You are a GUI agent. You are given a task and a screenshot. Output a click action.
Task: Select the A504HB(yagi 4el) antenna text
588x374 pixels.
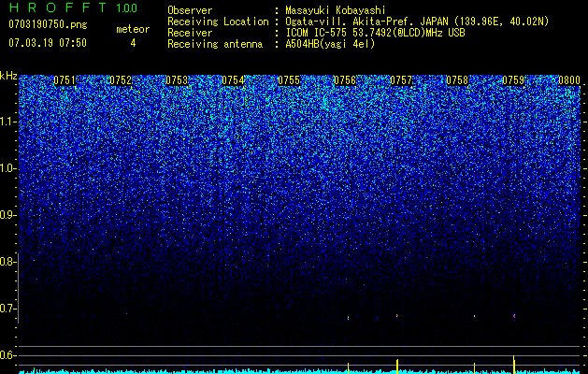(x=330, y=44)
